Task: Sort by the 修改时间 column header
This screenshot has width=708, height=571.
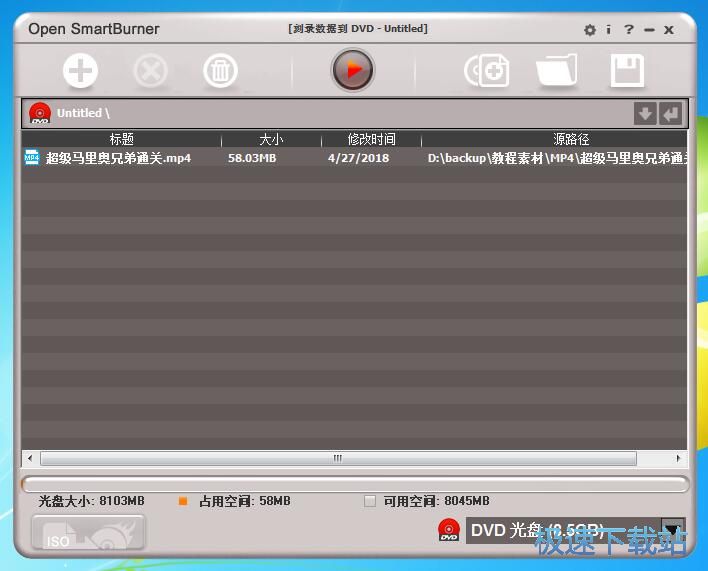Action: [371, 139]
